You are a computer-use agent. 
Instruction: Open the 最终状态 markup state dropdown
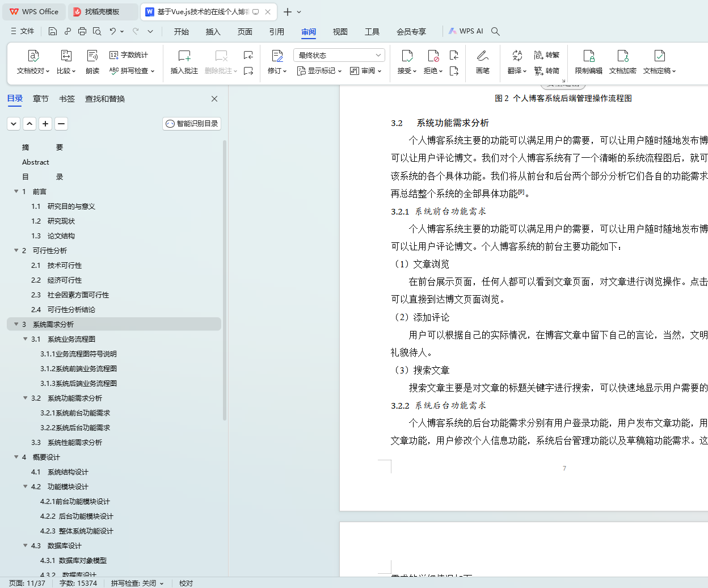coord(339,55)
